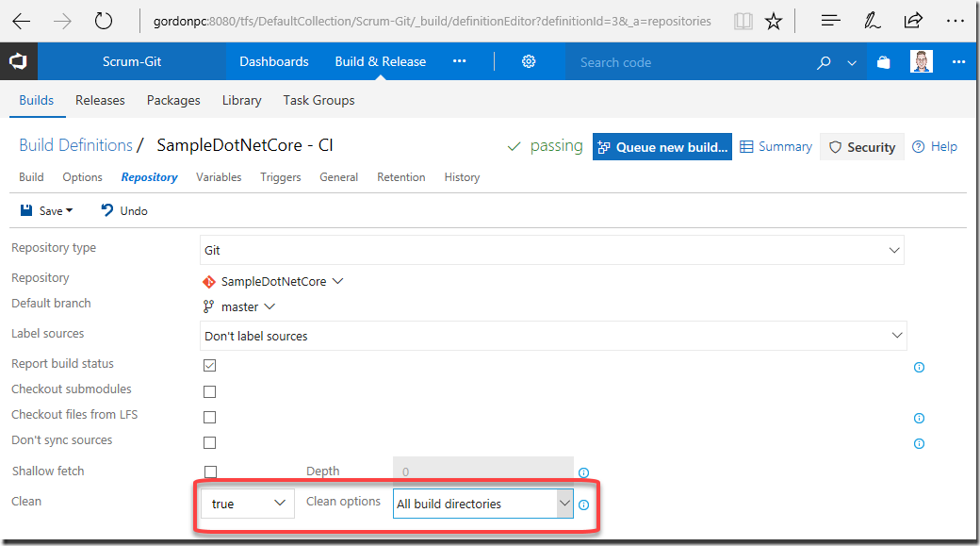Open the Releases tab
This screenshot has height=546, width=980.
(x=100, y=100)
